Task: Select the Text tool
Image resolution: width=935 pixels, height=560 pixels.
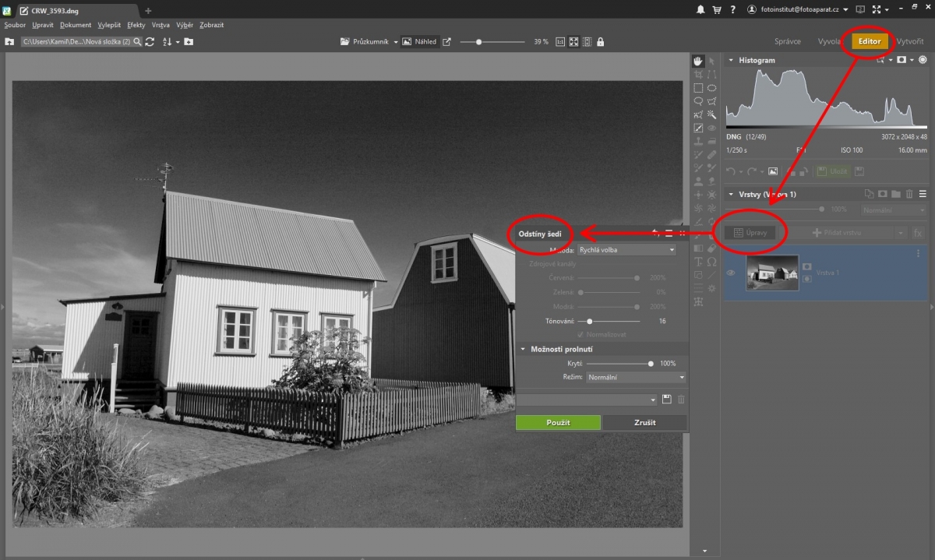Action: tap(698, 261)
